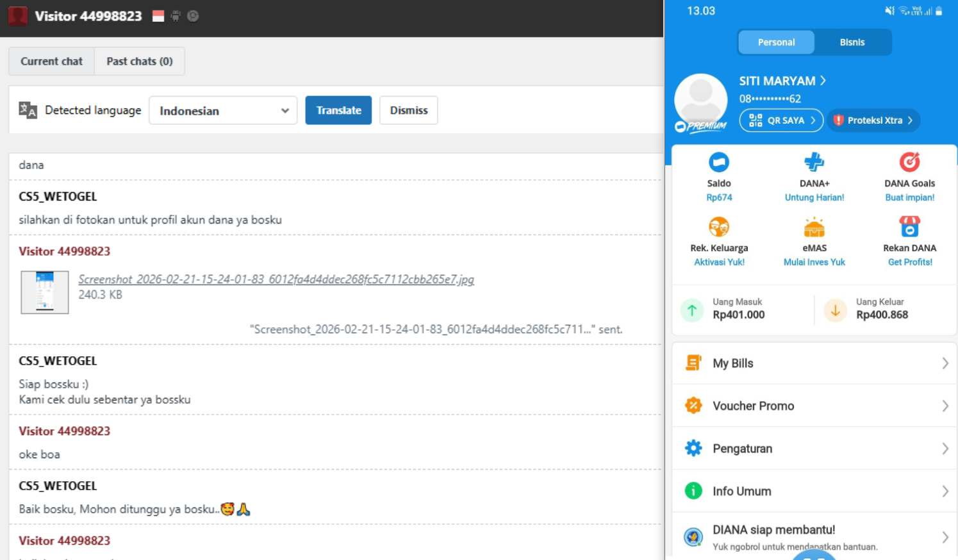Viewport: 958px width, 560px height.
Task: Switch to the Current chat tab
Action: (x=51, y=61)
